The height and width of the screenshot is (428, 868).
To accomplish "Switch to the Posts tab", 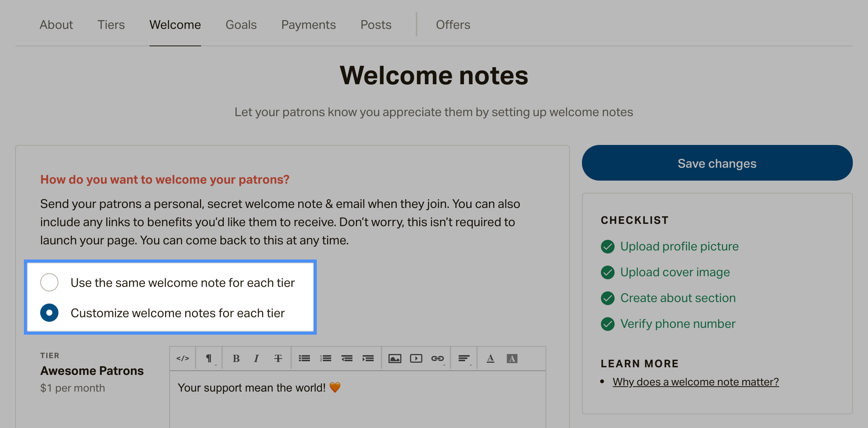I will [376, 25].
